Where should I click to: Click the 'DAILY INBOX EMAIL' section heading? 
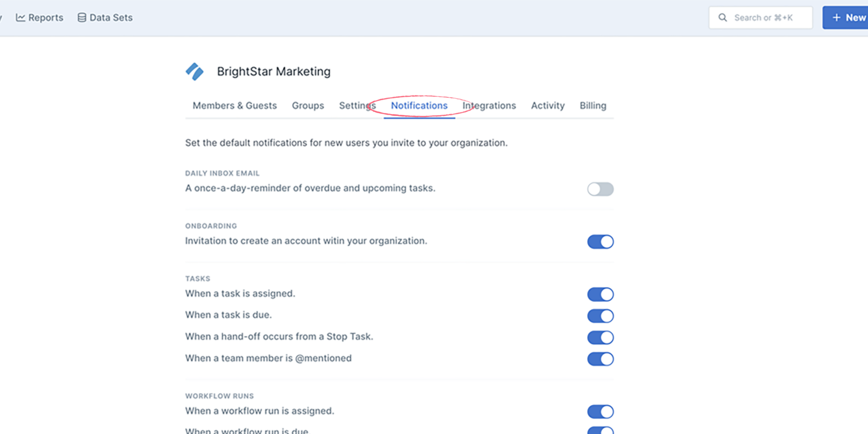pos(222,173)
